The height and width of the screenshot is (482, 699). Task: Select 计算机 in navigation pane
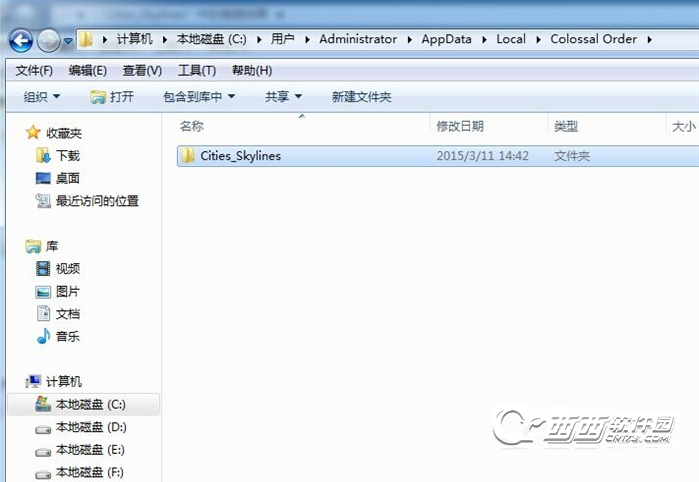coord(64,382)
